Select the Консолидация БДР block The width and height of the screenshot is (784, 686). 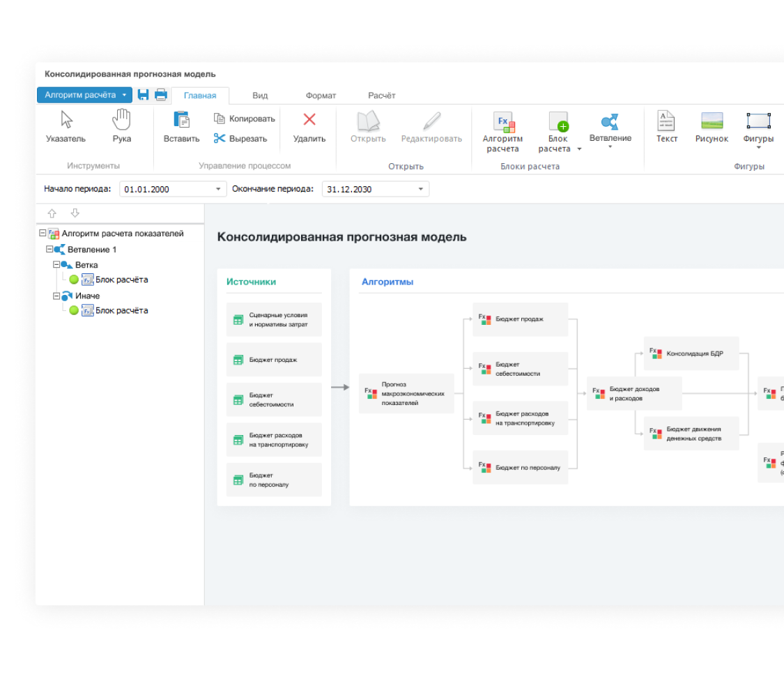point(691,353)
